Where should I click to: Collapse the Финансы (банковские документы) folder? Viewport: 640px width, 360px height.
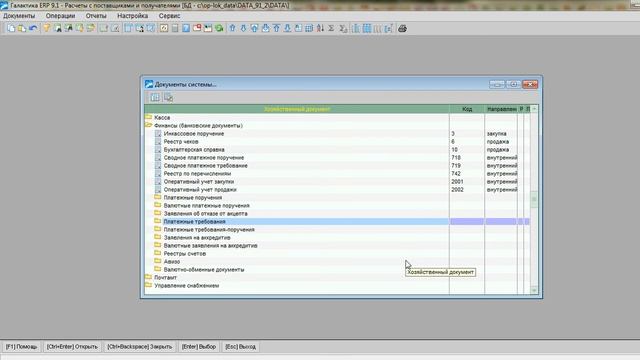tap(149, 125)
